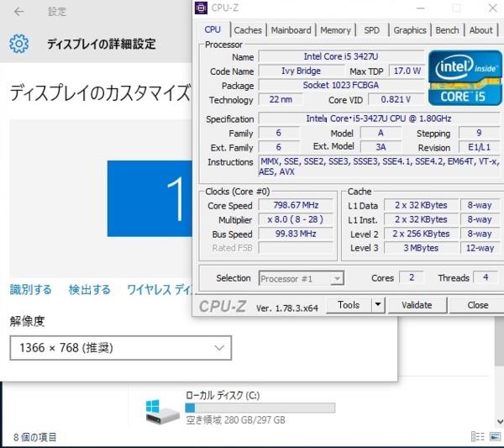This screenshot has width=504, height=448.
Task: Click the 識別する link
Action: tap(30, 289)
